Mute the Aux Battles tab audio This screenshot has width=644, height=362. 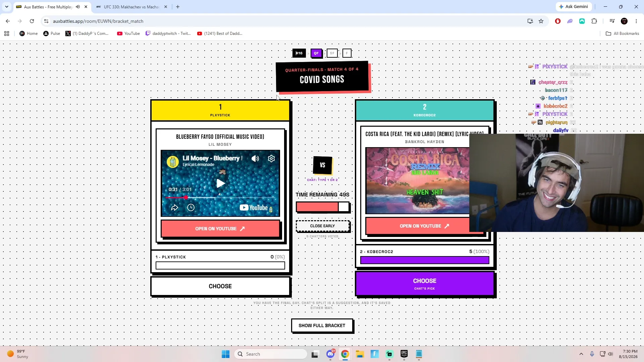coord(78,7)
